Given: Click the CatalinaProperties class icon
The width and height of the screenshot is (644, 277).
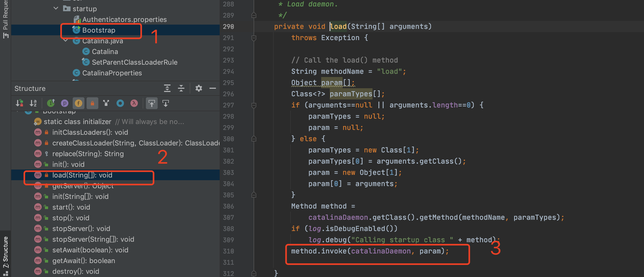Looking at the screenshot, I should click(x=76, y=73).
